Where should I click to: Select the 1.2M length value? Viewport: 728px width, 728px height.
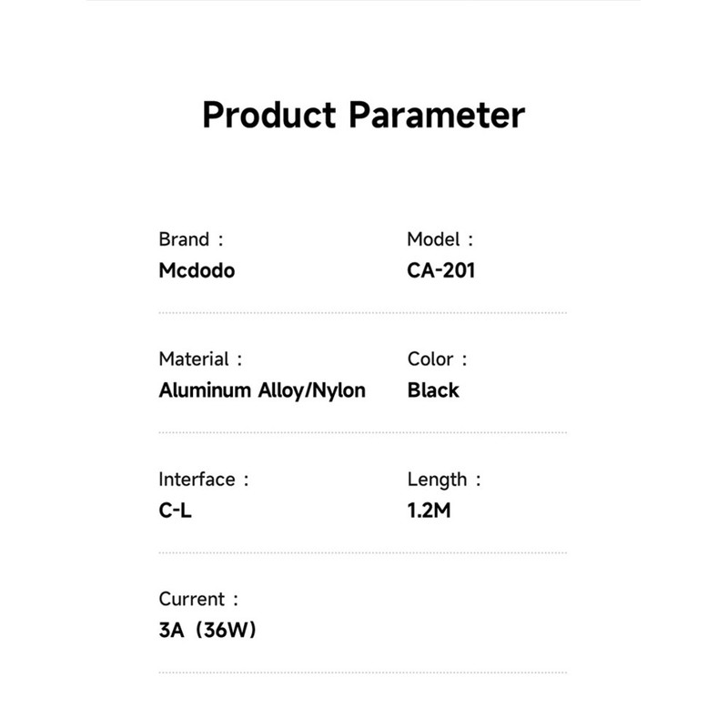(x=430, y=511)
